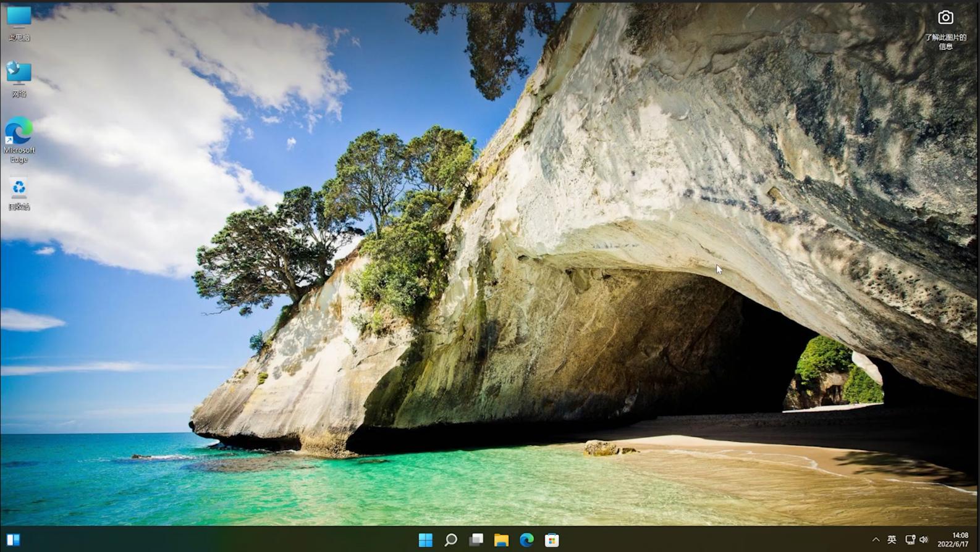Image resolution: width=980 pixels, height=552 pixels.
Task: Click the camera icon for 了解此图片的信息
Action: point(945,18)
